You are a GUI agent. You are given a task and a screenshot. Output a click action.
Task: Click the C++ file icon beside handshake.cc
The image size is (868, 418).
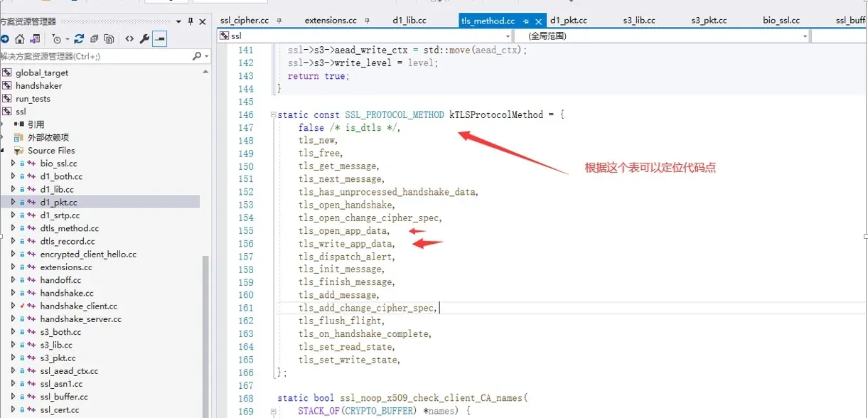(x=31, y=293)
